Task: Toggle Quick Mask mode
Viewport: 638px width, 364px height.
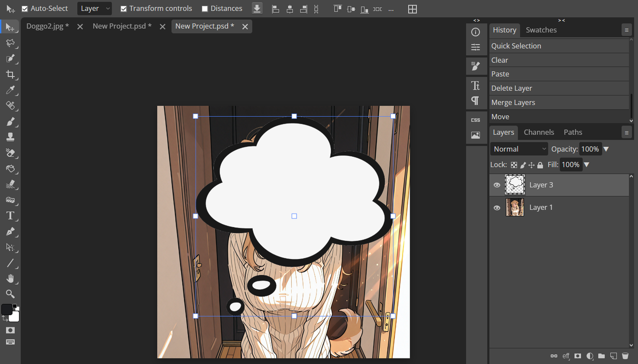Action: pyautogui.click(x=10, y=330)
